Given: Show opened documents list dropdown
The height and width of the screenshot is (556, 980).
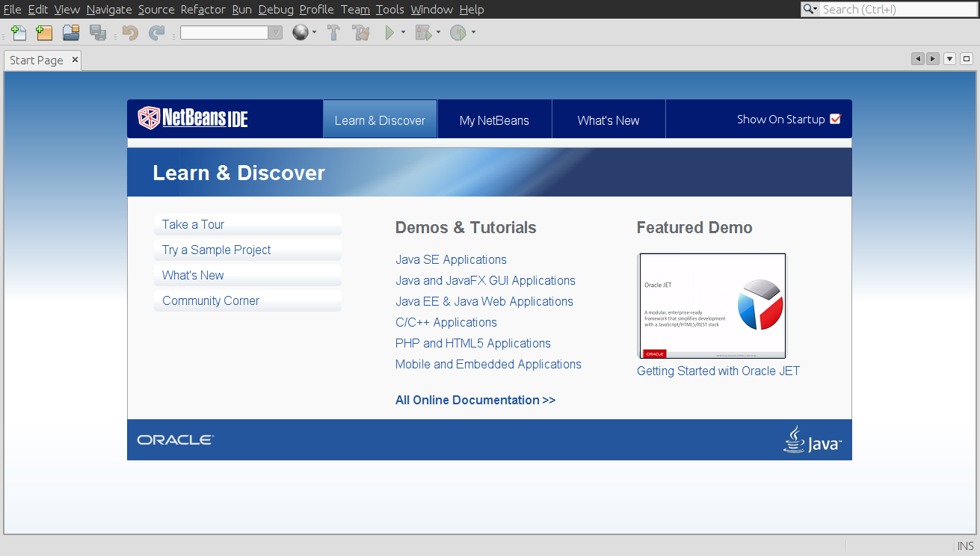Looking at the screenshot, I should point(950,59).
